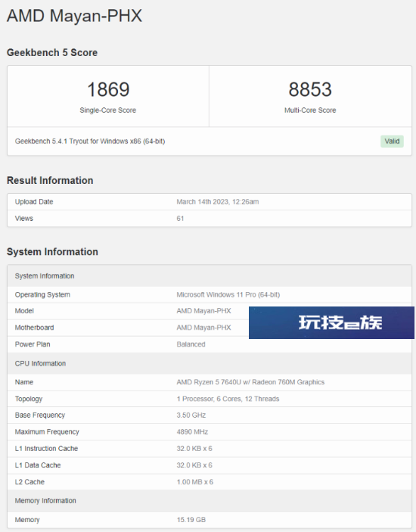Select the 1.00 MB x 6 L2 cache value
Viewport: 416px width, 532px height.
point(194,482)
